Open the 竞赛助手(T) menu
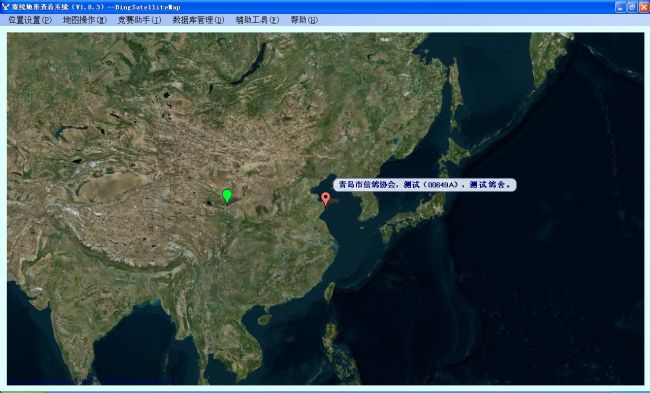This screenshot has height=393, width=650. coord(139,20)
